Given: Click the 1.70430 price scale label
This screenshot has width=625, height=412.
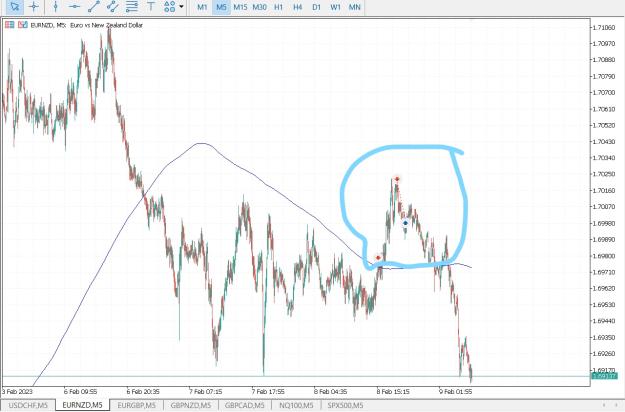Looking at the screenshot, I should point(603,141).
